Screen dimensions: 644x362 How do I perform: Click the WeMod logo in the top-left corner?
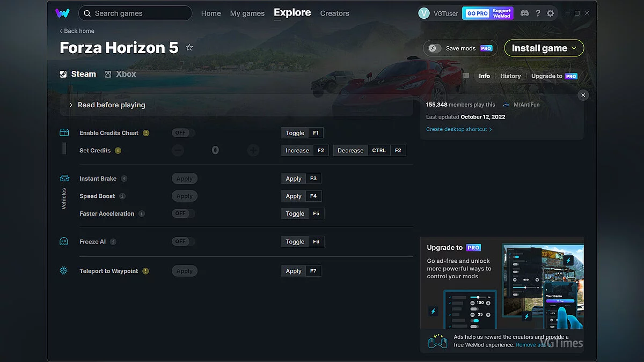click(x=63, y=12)
